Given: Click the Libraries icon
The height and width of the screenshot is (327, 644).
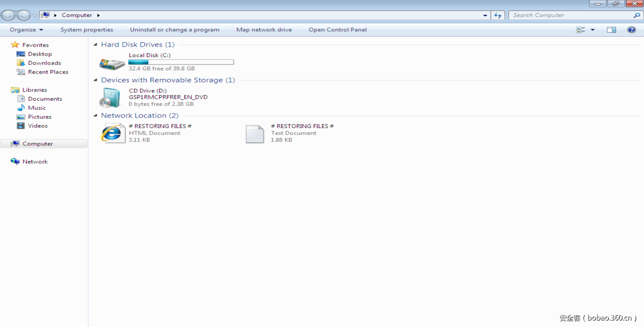Looking at the screenshot, I should click(15, 90).
